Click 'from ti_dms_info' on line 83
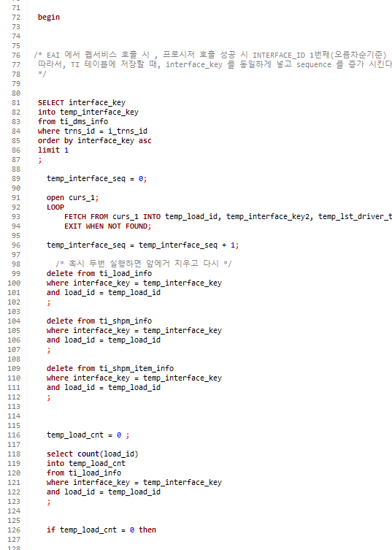This screenshot has width=392, height=550. coord(73,122)
